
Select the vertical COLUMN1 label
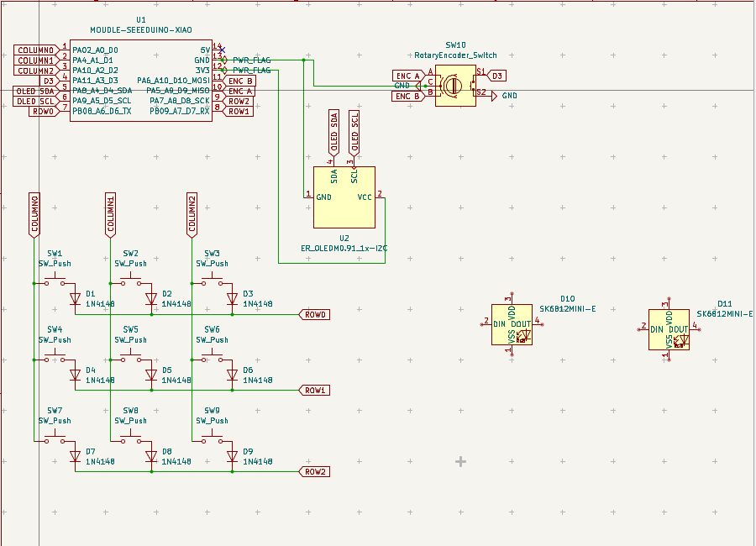[x=110, y=215]
